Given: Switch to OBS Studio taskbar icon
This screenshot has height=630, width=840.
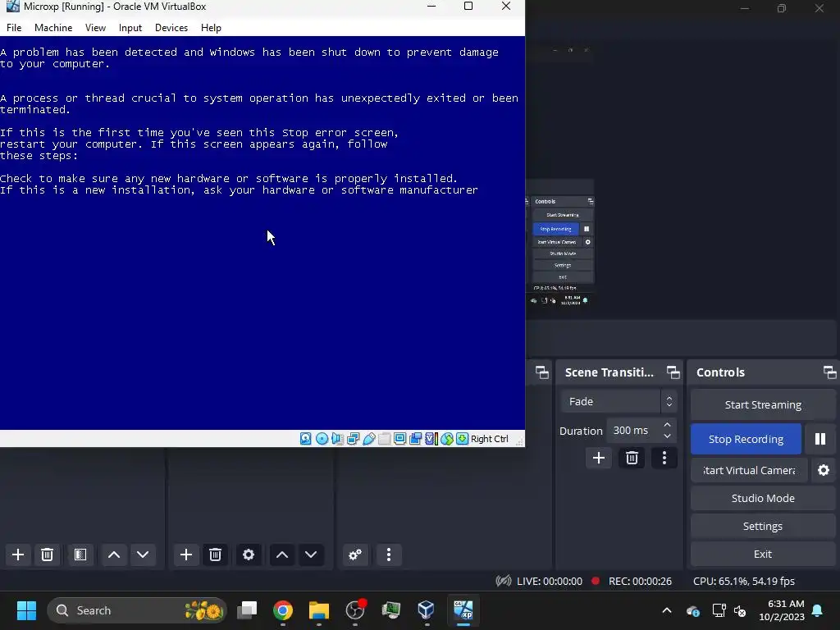Looking at the screenshot, I should point(355,610).
